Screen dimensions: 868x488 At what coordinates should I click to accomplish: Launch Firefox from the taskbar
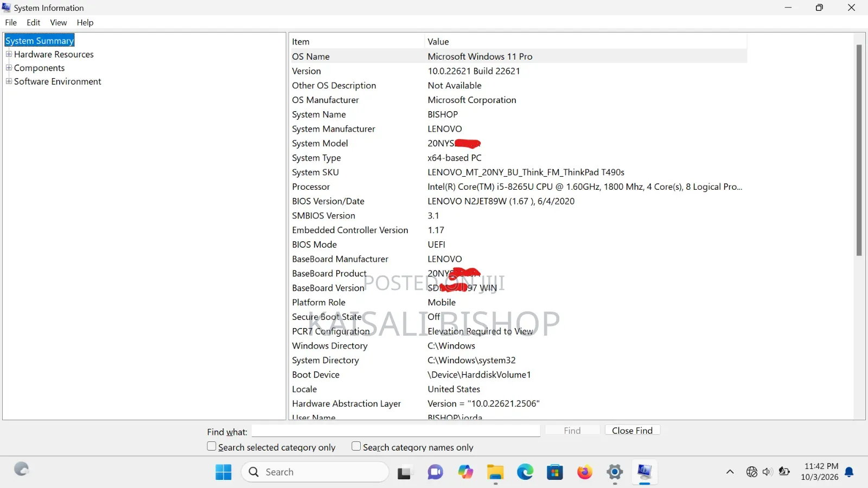pos(585,472)
